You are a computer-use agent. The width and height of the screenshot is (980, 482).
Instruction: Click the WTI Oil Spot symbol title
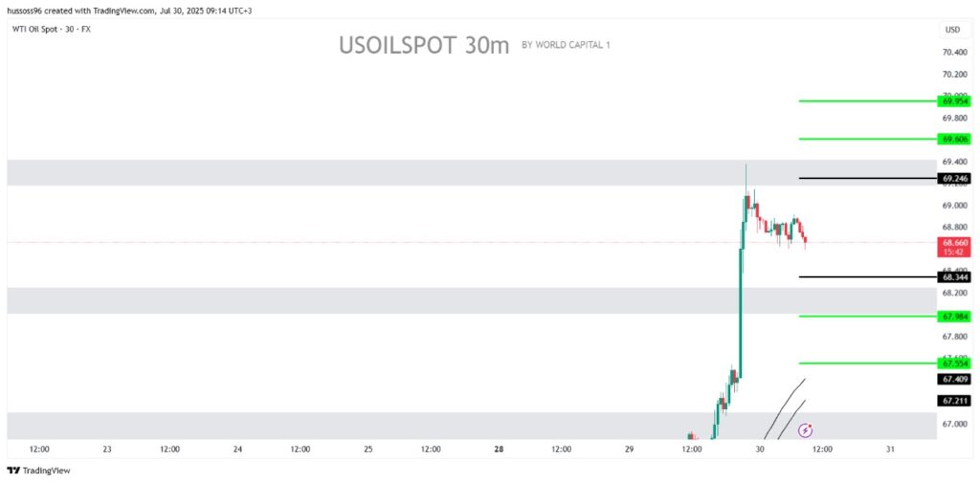tap(52, 30)
